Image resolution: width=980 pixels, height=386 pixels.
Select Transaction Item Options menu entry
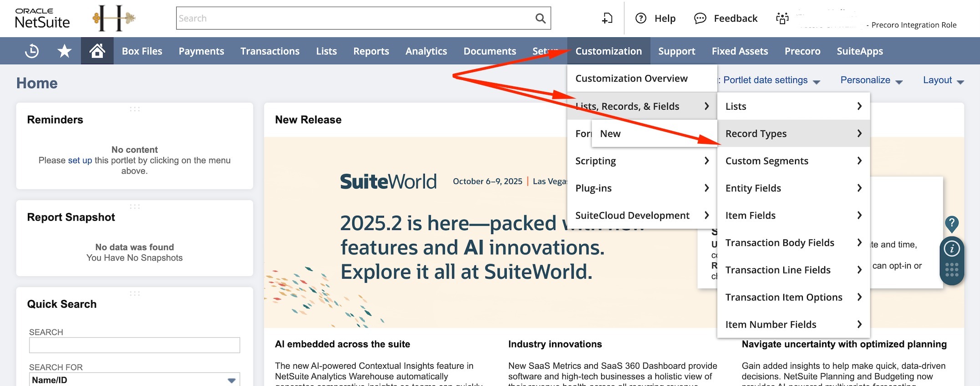(793, 297)
